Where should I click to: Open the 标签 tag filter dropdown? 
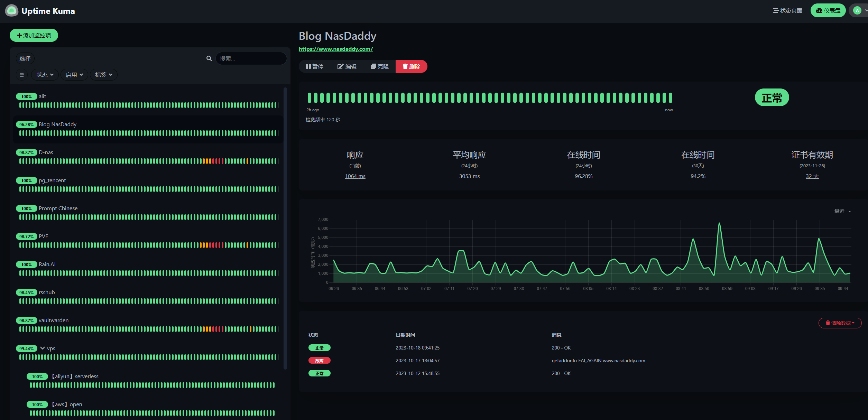103,75
